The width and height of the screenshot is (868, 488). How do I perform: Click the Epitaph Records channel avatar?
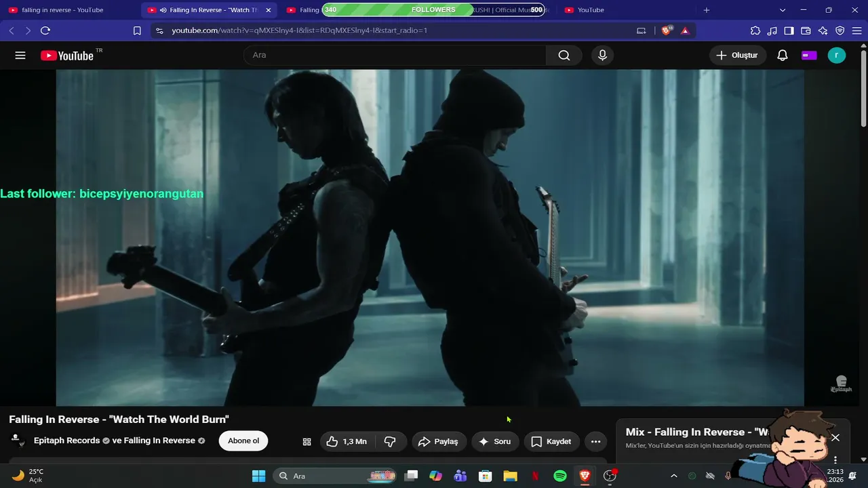pyautogui.click(x=18, y=441)
